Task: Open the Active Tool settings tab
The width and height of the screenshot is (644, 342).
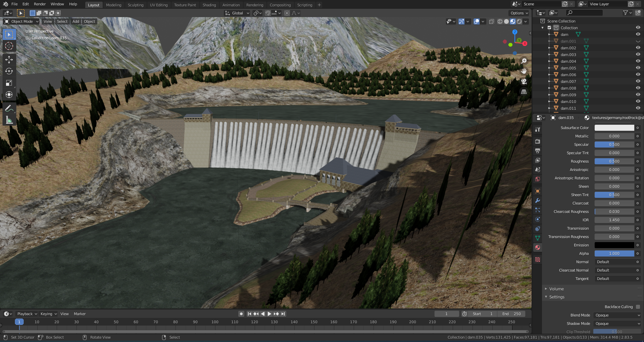Action: [538, 129]
